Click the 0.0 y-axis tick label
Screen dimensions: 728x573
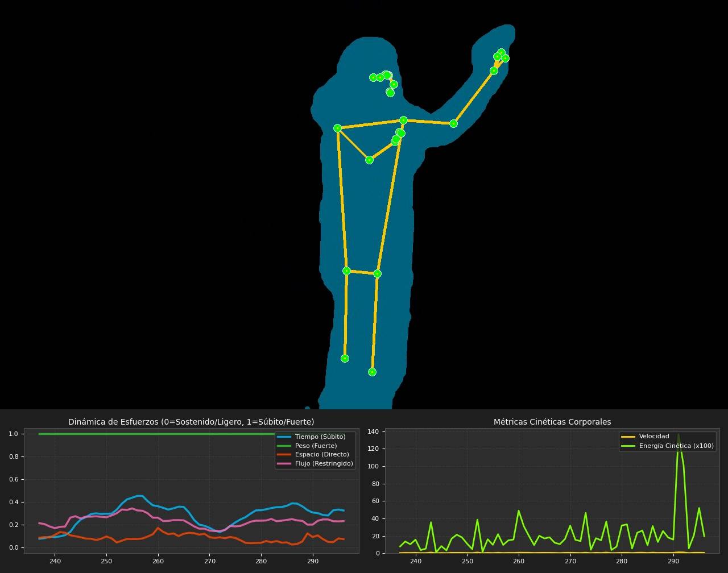[14, 547]
